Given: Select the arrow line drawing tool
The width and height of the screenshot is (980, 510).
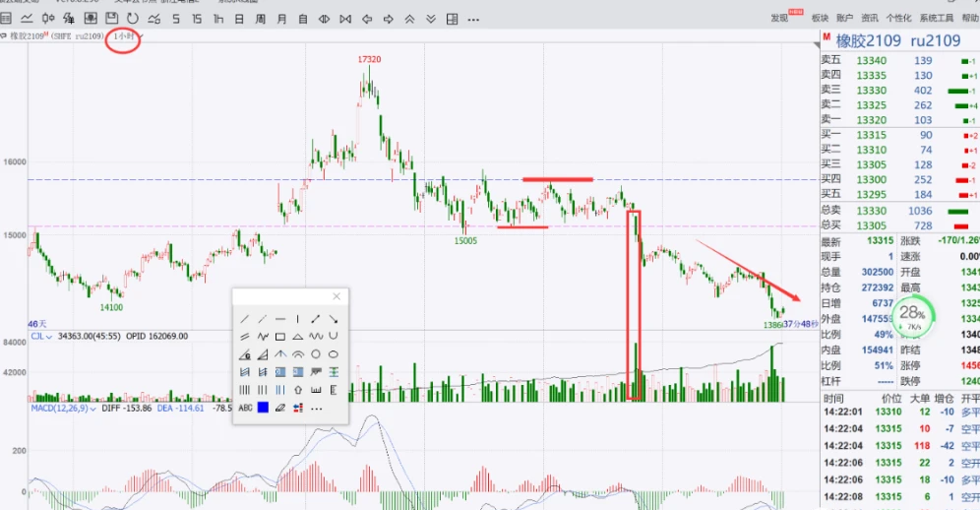Looking at the screenshot, I should point(334,319).
